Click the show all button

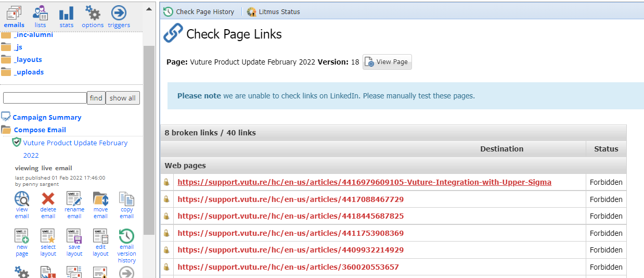(x=123, y=98)
